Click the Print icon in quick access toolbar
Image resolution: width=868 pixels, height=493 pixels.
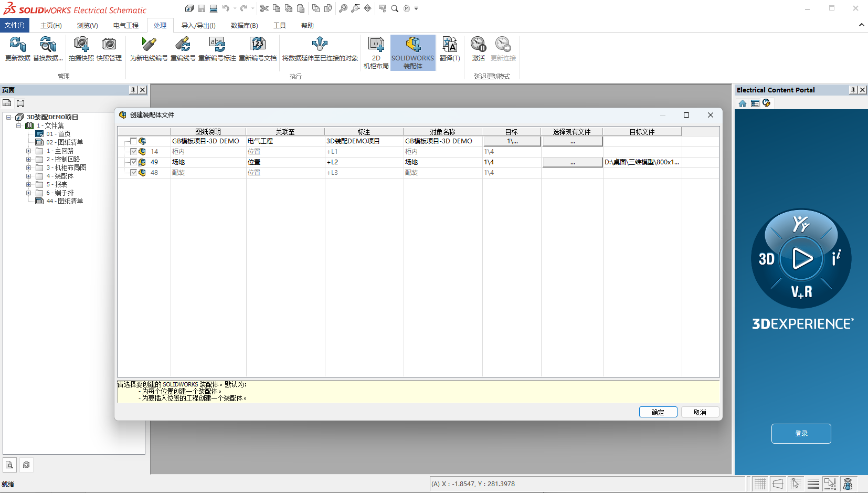coord(214,8)
